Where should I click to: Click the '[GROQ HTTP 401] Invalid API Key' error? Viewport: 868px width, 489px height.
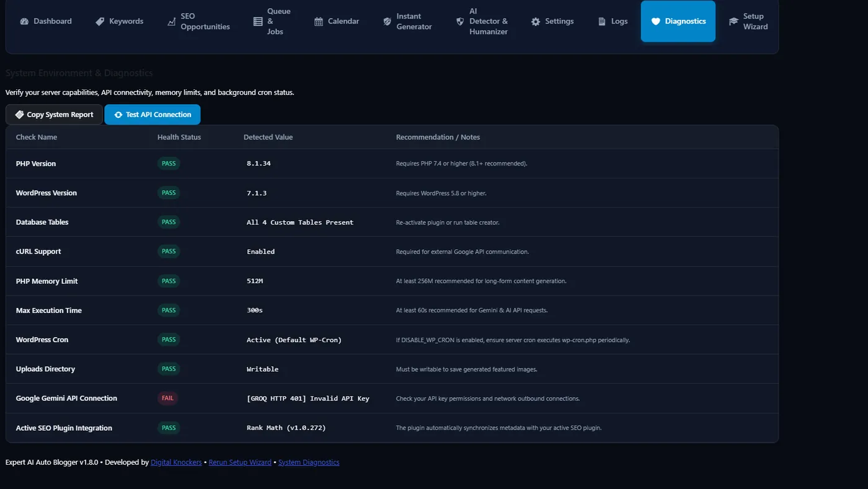point(308,399)
